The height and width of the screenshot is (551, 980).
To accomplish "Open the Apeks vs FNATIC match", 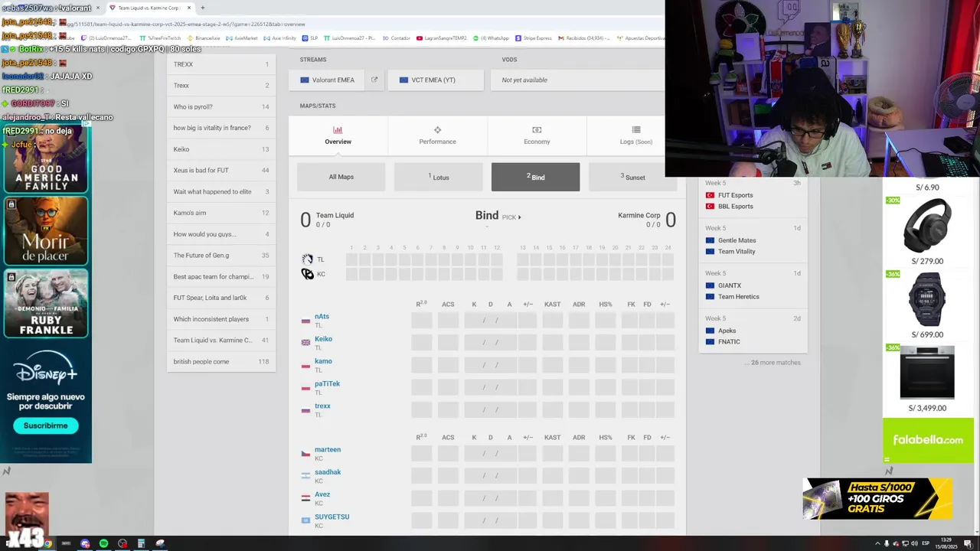I will (753, 331).
